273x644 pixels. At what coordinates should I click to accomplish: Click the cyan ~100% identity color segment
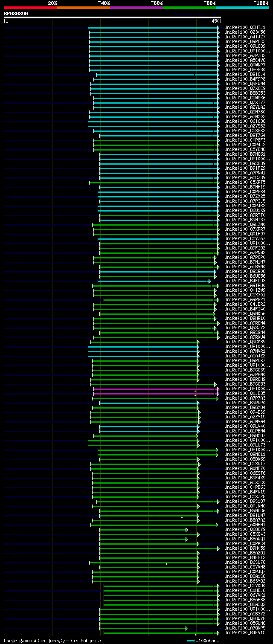tap(242, 7)
